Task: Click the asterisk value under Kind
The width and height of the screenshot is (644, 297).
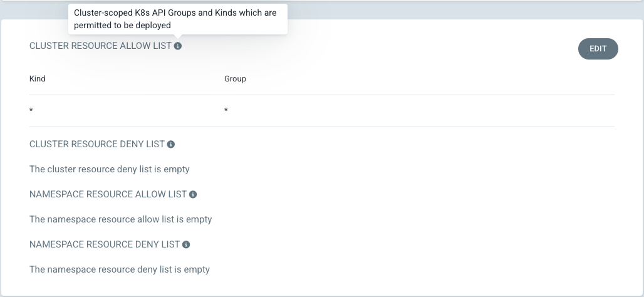Action: point(31,111)
